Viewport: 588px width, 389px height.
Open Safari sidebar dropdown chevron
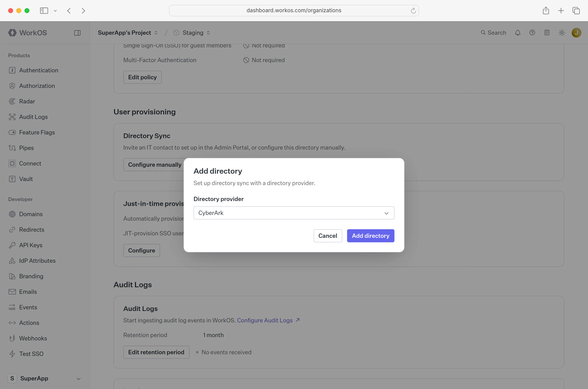point(55,11)
